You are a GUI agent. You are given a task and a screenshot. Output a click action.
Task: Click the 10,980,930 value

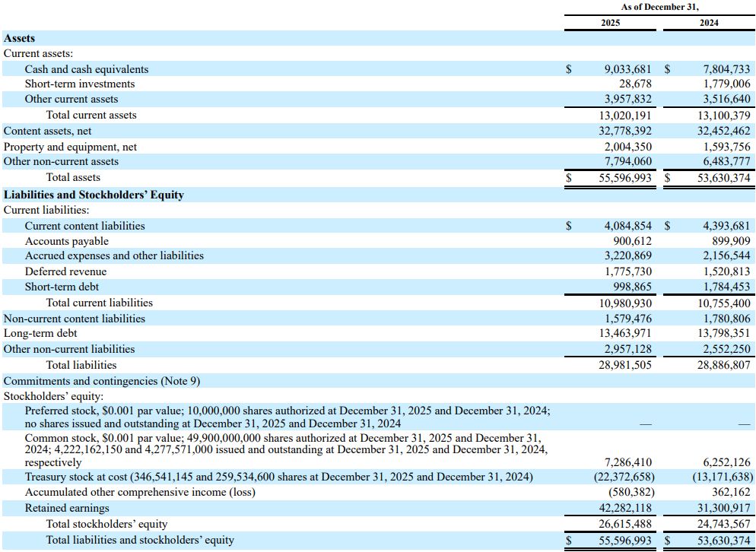pyautogui.click(x=625, y=303)
